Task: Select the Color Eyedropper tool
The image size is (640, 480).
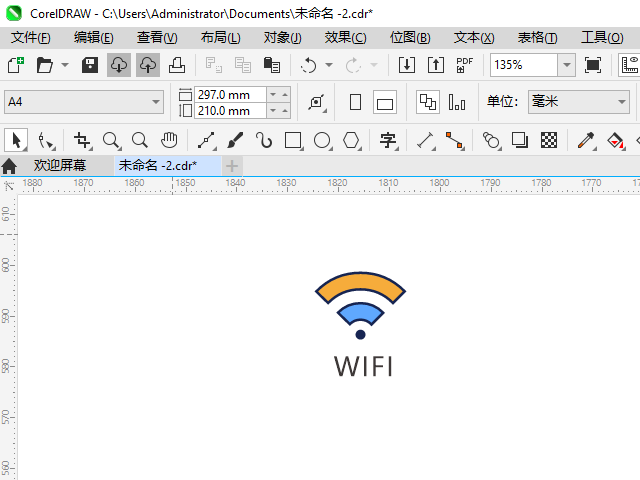Action: [x=587, y=141]
